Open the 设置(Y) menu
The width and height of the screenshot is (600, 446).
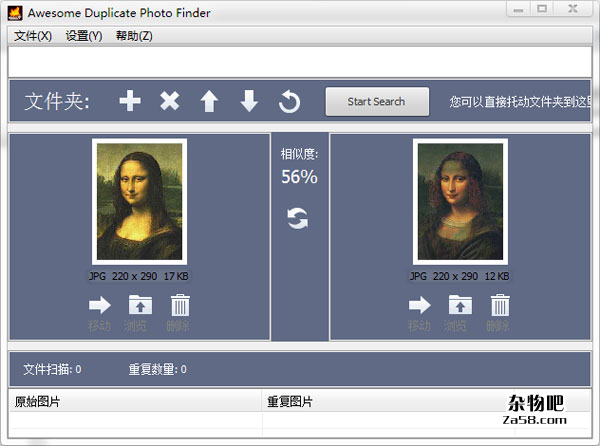[84, 36]
